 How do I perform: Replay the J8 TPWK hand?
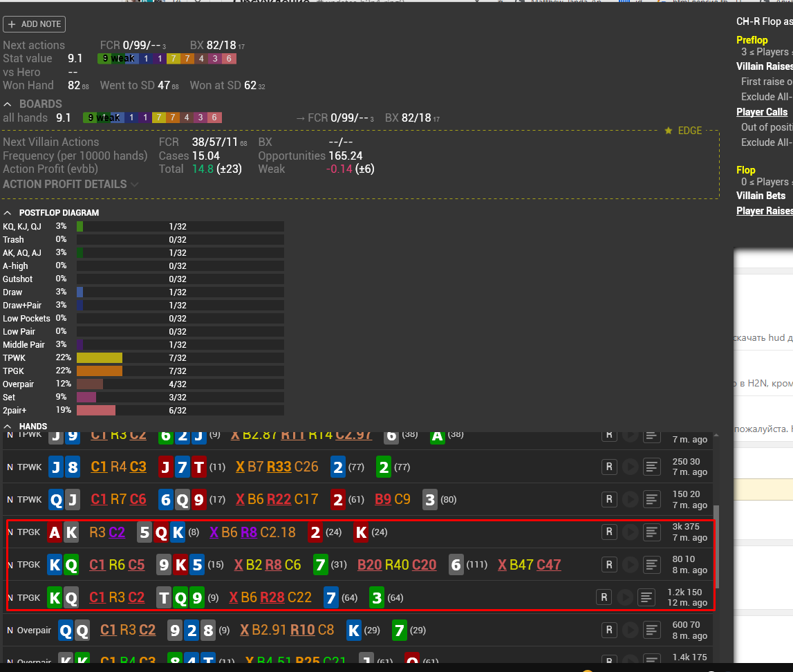tap(630, 467)
